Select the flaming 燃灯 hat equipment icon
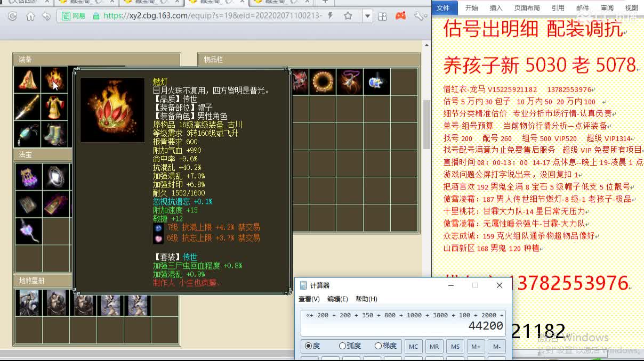The height and width of the screenshot is (361, 644). coord(54,80)
